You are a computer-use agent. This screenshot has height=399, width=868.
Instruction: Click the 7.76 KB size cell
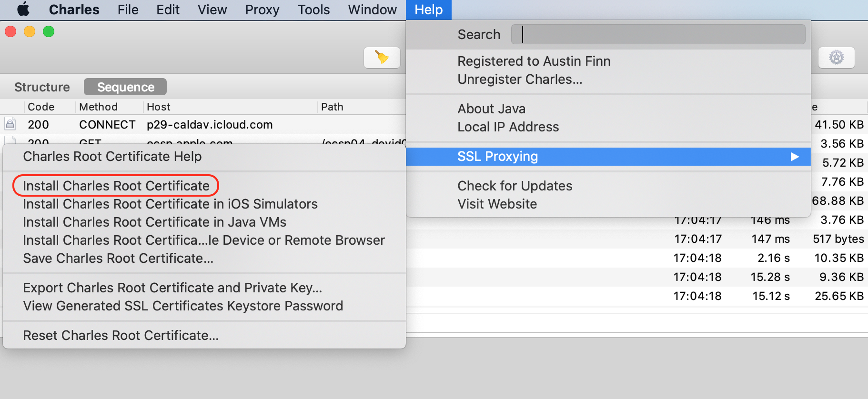842,182
